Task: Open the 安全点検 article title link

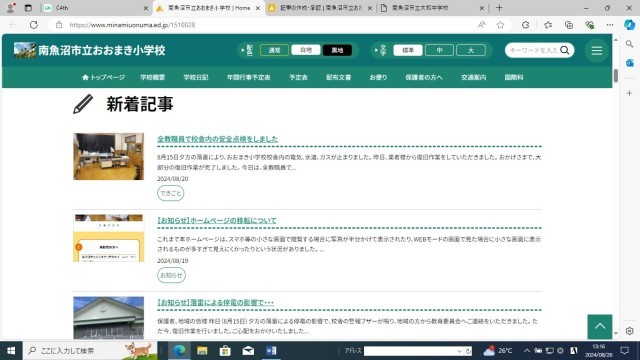Action: click(x=218, y=139)
